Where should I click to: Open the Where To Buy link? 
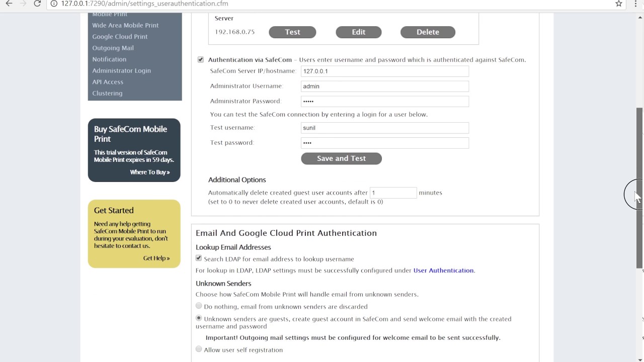pyautogui.click(x=149, y=172)
